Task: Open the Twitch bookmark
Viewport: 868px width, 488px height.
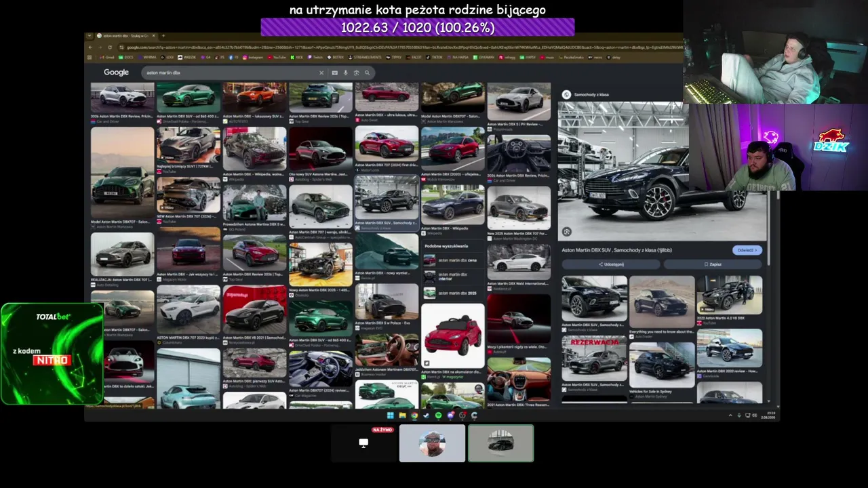Action: 316,58
